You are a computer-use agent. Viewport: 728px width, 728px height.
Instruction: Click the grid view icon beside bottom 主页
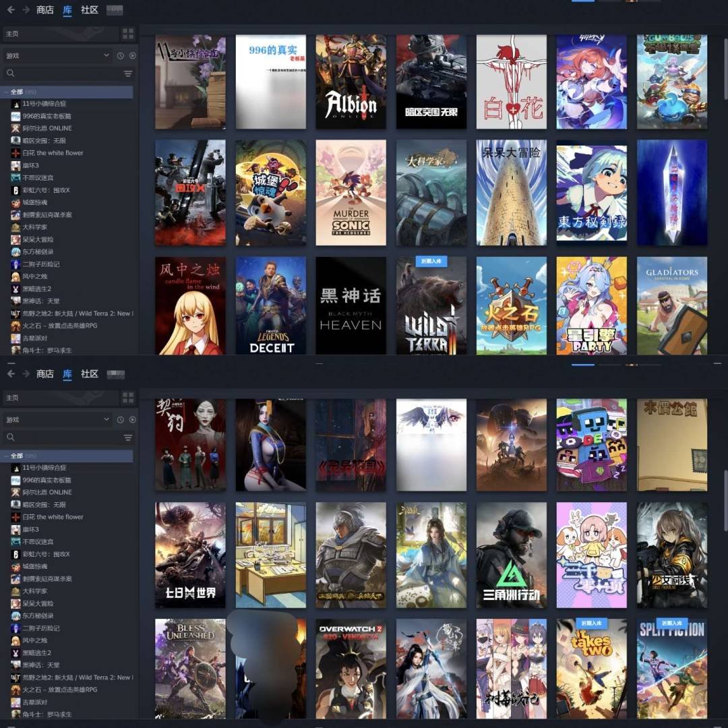[127, 398]
